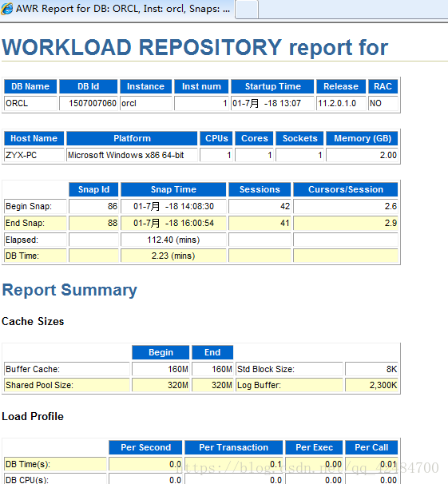Click the Sessions column header
Image resolution: width=448 pixels, height=484 pixels.
pos(260,189)
